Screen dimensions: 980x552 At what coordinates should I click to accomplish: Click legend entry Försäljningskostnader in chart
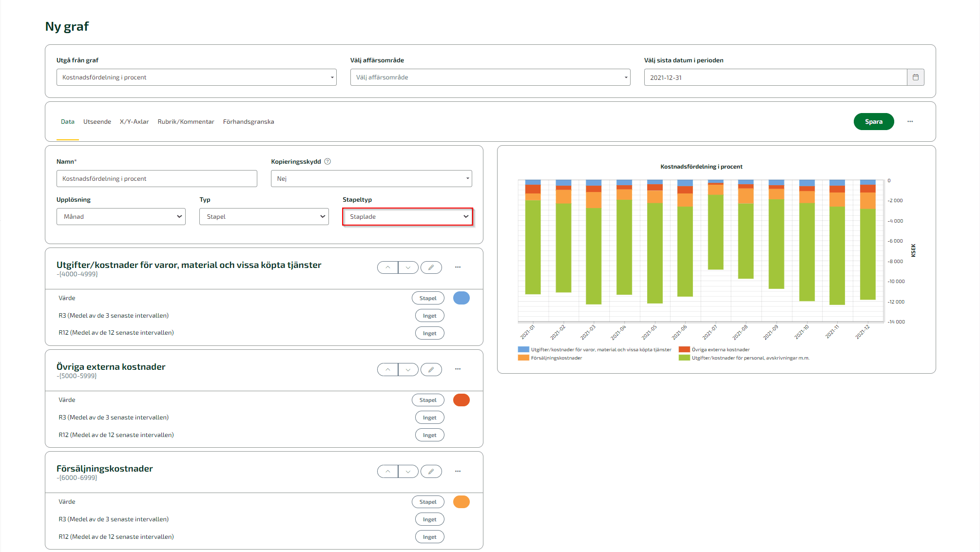[550, 358]
